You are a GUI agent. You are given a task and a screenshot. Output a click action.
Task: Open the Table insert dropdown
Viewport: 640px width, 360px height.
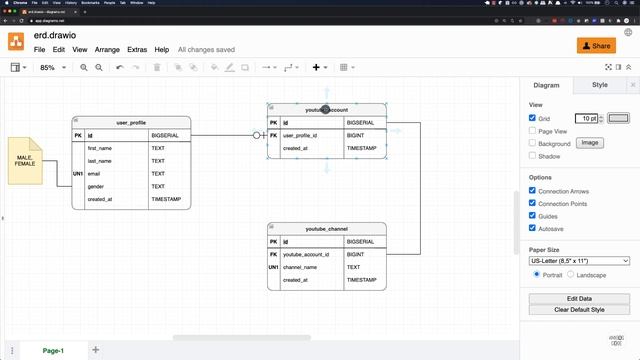click(347, 67)
